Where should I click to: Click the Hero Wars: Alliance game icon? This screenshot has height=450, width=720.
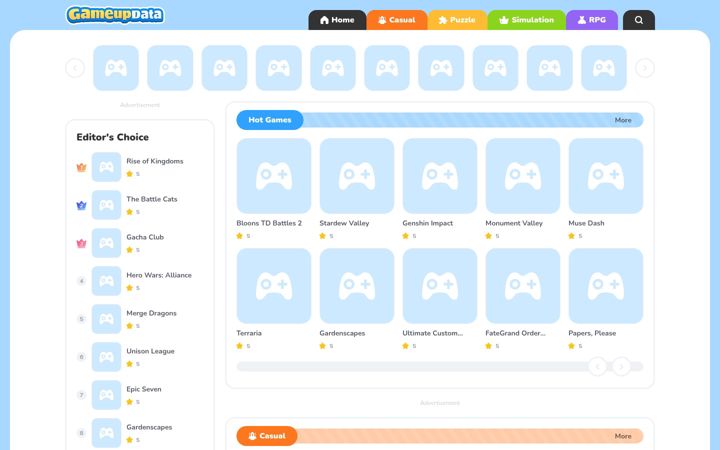(x=107, y=281)
